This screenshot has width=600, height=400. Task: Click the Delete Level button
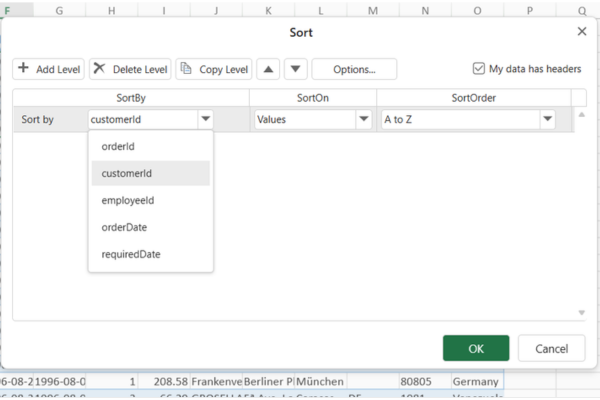[130, 69]
